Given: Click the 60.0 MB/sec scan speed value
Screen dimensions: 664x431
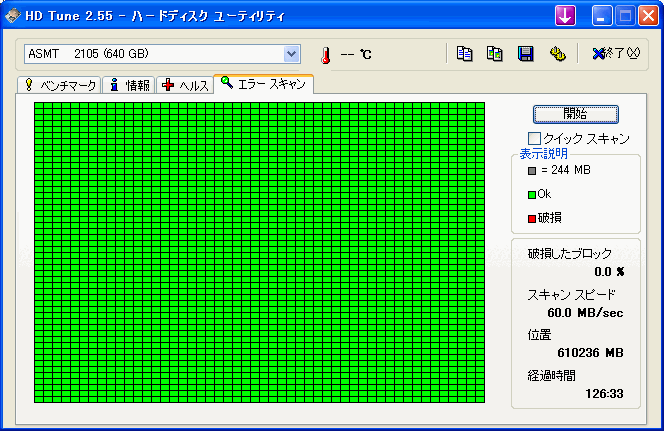Looking at the screenshot, I should (585, 313).
